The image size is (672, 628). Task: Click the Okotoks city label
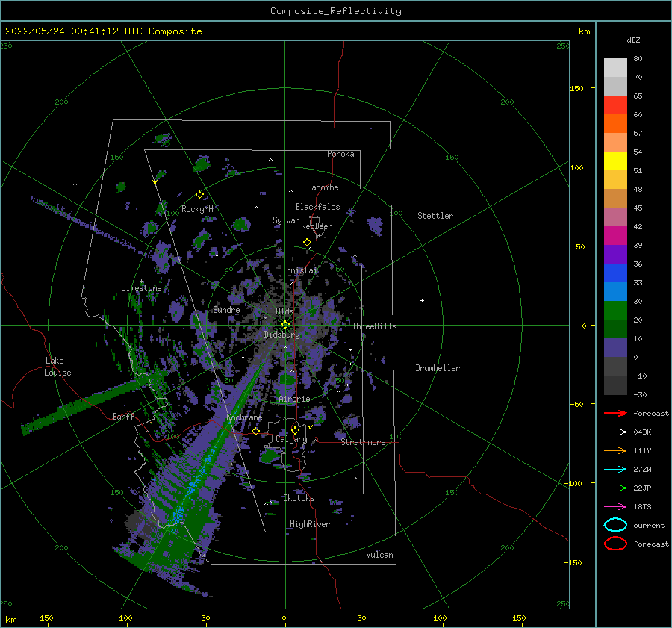[x=299, y=498]
